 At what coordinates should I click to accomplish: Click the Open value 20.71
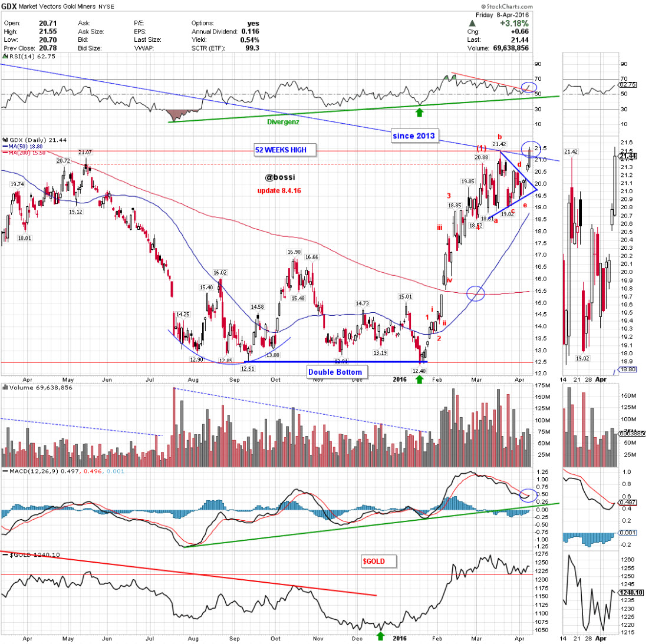point(48,23)
